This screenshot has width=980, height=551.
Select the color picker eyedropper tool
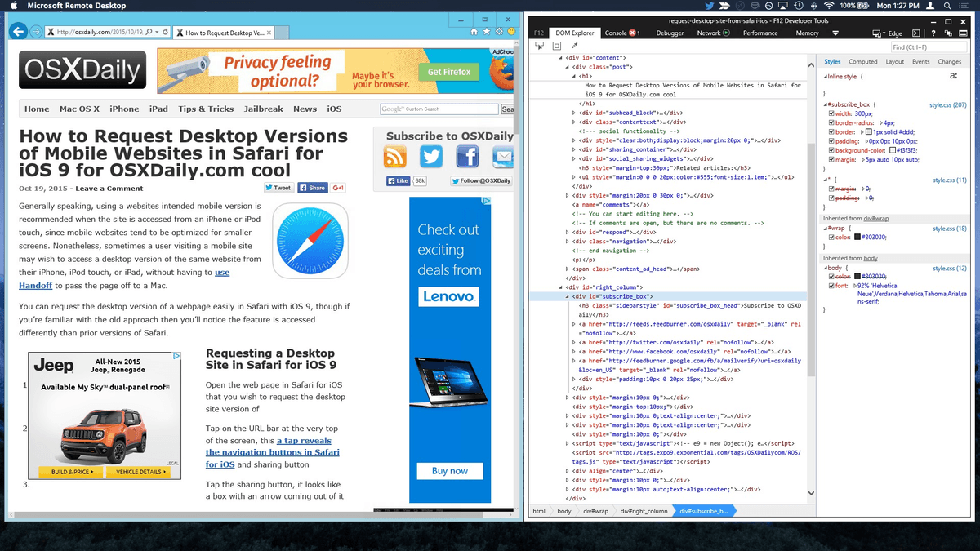click(574, 47)
